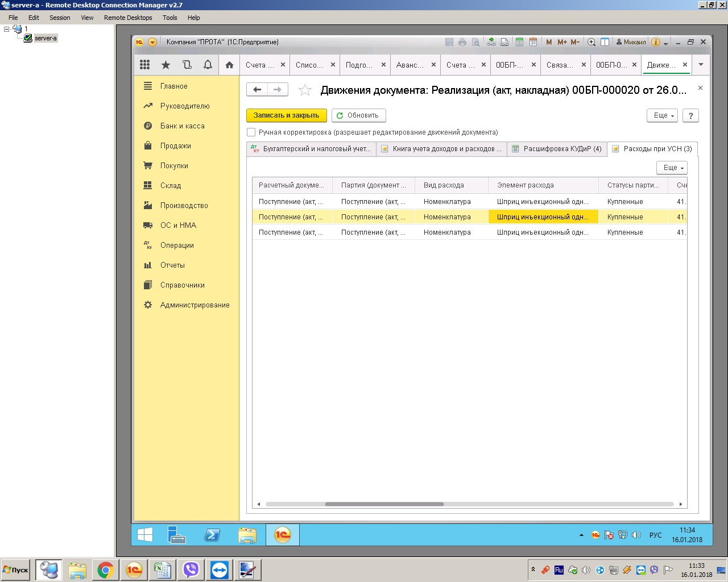Open the Справочники section
728x582 pixels.
pyautogui.click(x=183, y=285)
